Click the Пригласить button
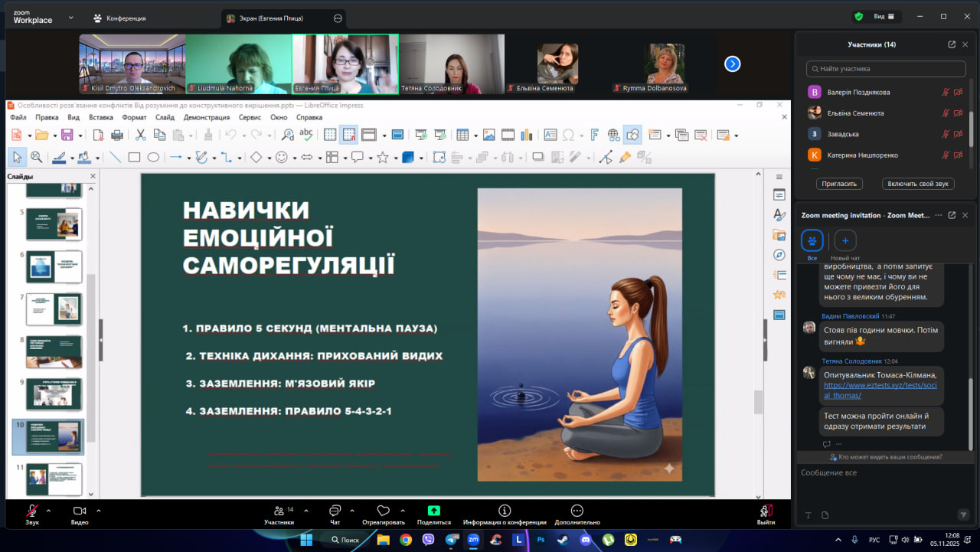This screenshot has width=980, height=552. tap(840, 184)
